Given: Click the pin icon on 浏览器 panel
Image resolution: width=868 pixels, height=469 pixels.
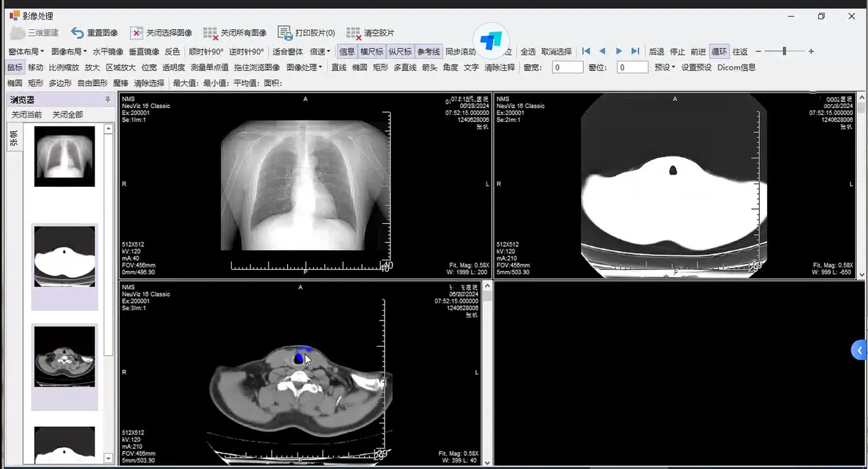Looking at the screenshot, I should tap(107, 99).
